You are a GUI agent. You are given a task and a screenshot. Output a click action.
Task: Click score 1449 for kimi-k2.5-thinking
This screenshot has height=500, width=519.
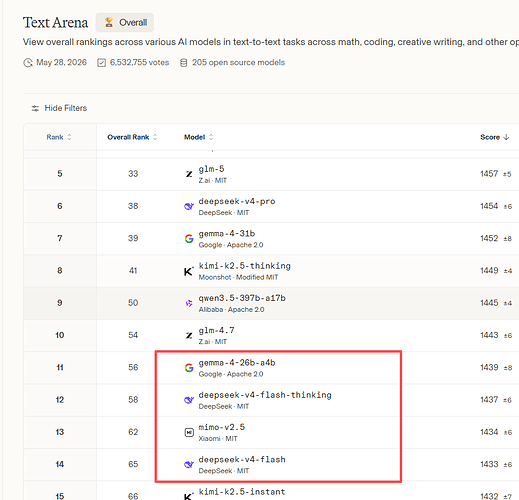point(489,270)
